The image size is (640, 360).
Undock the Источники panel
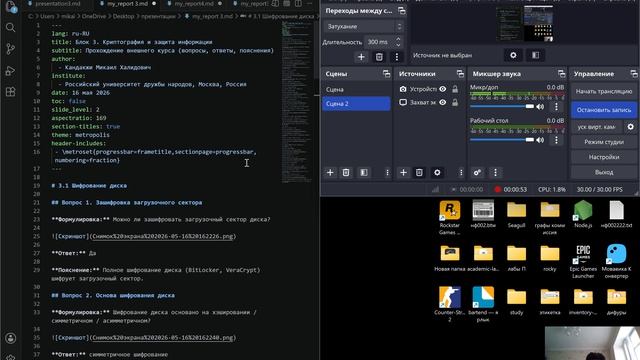pyautogui.click(x=460, y=74)
